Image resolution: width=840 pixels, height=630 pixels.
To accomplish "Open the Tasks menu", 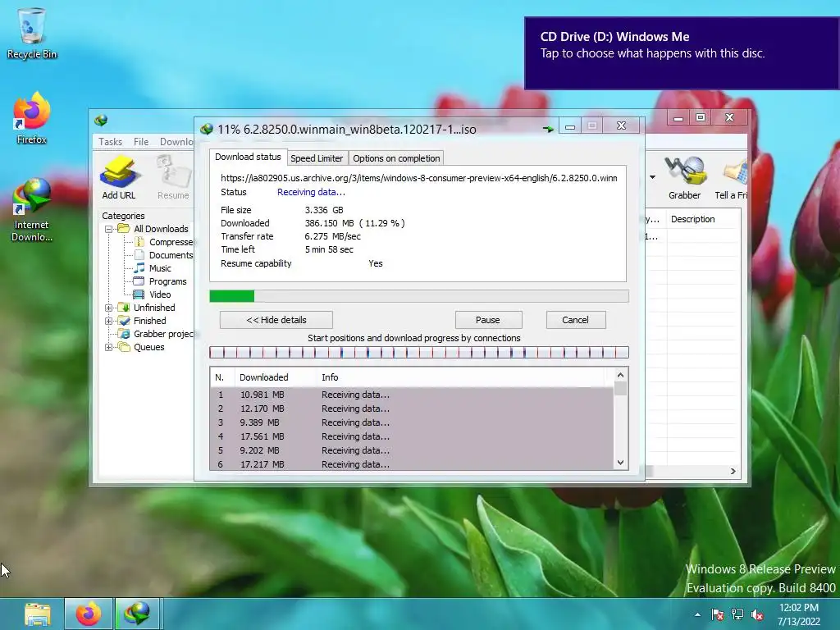I will [x=111, y=141].
